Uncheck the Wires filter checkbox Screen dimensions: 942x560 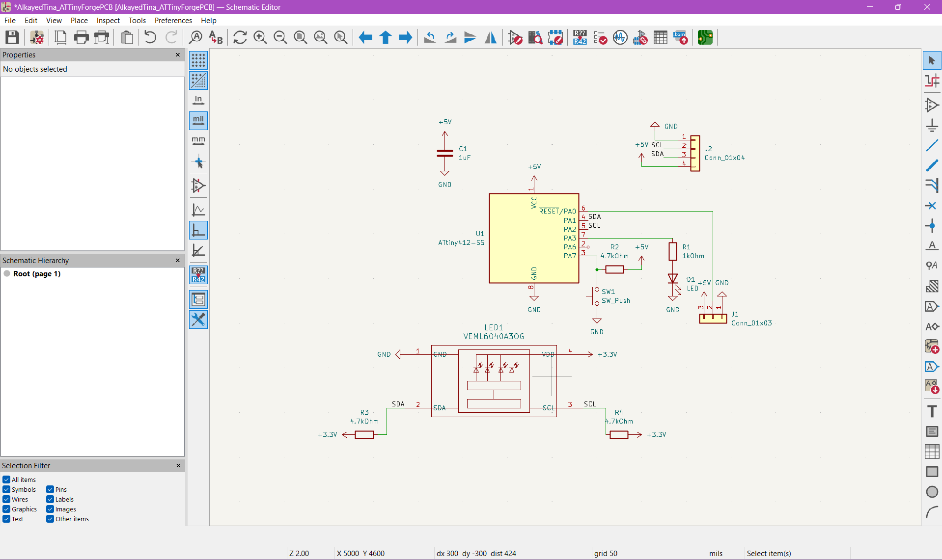6,499
